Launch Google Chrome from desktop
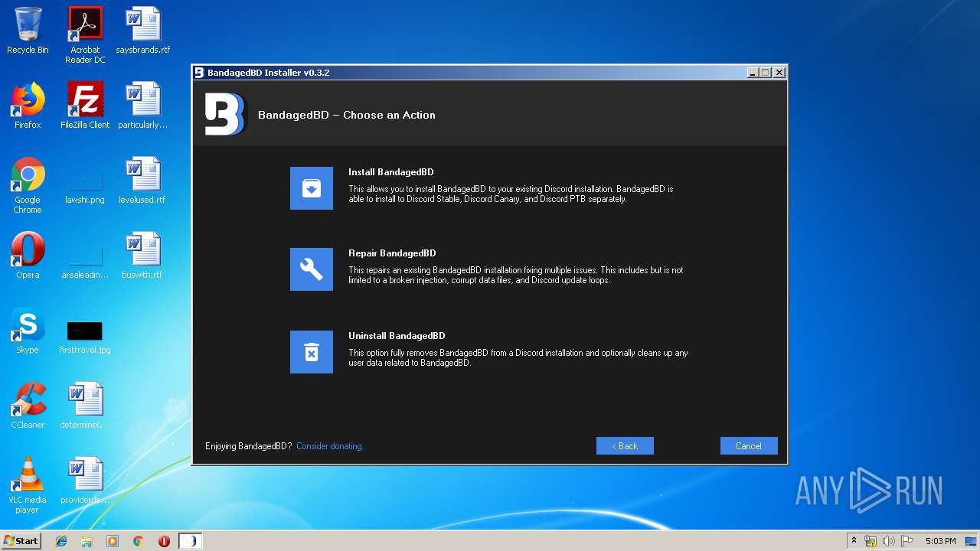Screen dimensions: 980x551 click(28, 185)
